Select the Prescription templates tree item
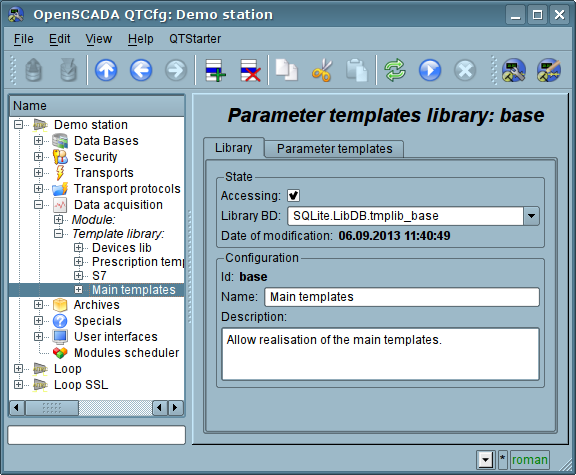Image resolution: width=576 pixels, height=475 pixels. tap(138, 262)
